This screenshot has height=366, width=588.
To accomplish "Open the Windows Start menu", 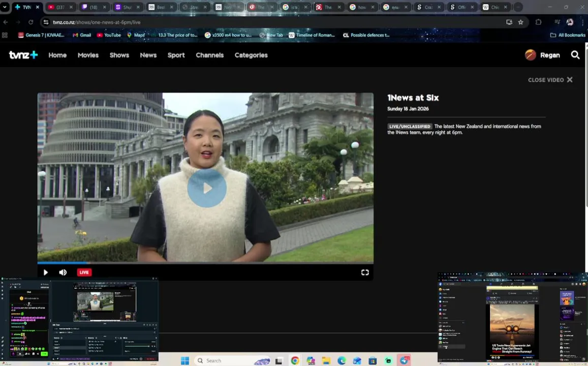I will coord(185,361).
